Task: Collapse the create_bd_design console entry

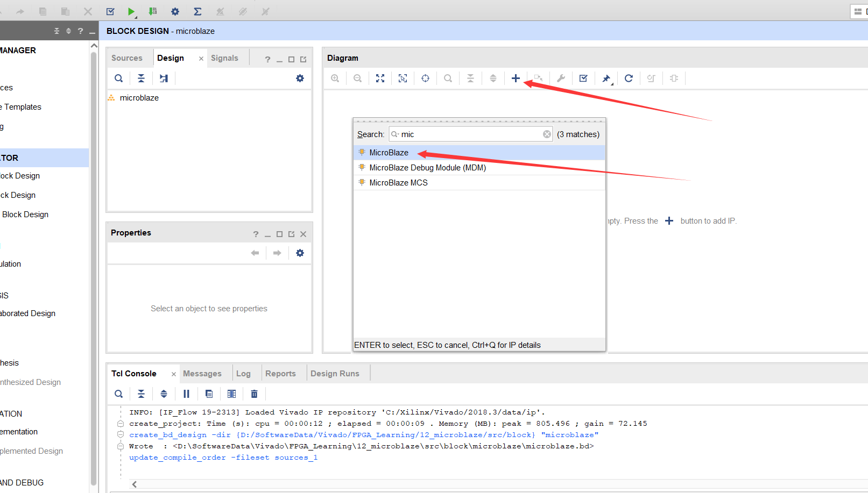Action: pos(121,435)
